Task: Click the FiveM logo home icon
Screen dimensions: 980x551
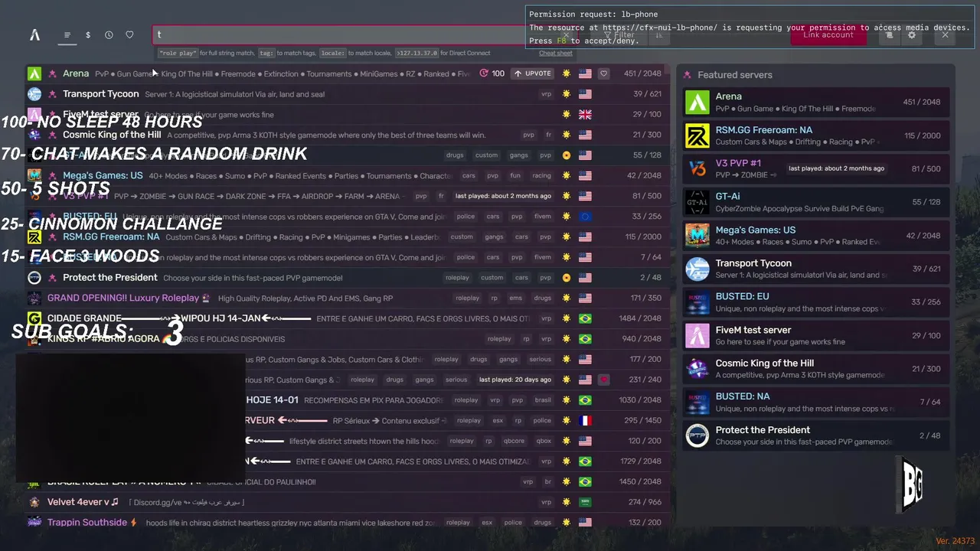Action: point(34,34)
